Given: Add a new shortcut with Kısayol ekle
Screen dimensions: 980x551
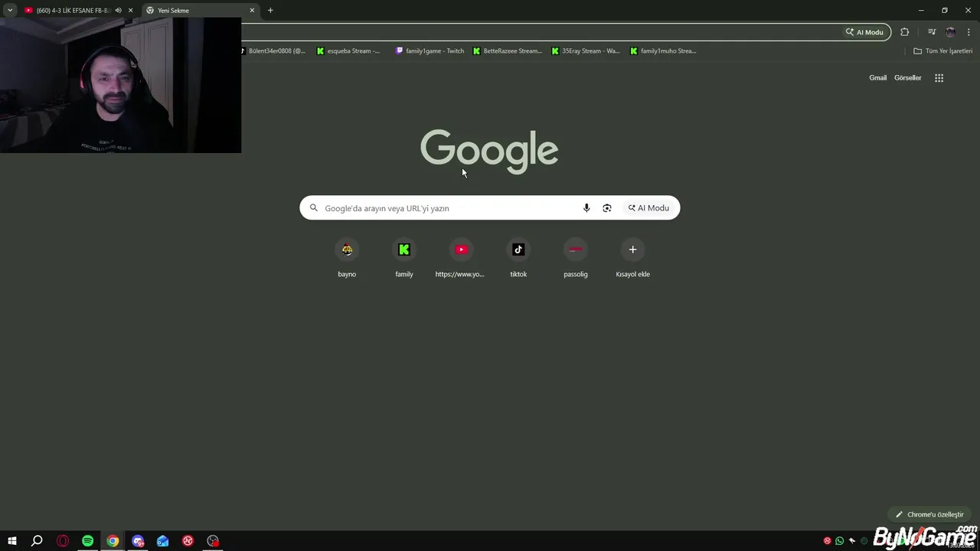Looking at the screenshot, I should pyautogui.click(x=632, y=258).
